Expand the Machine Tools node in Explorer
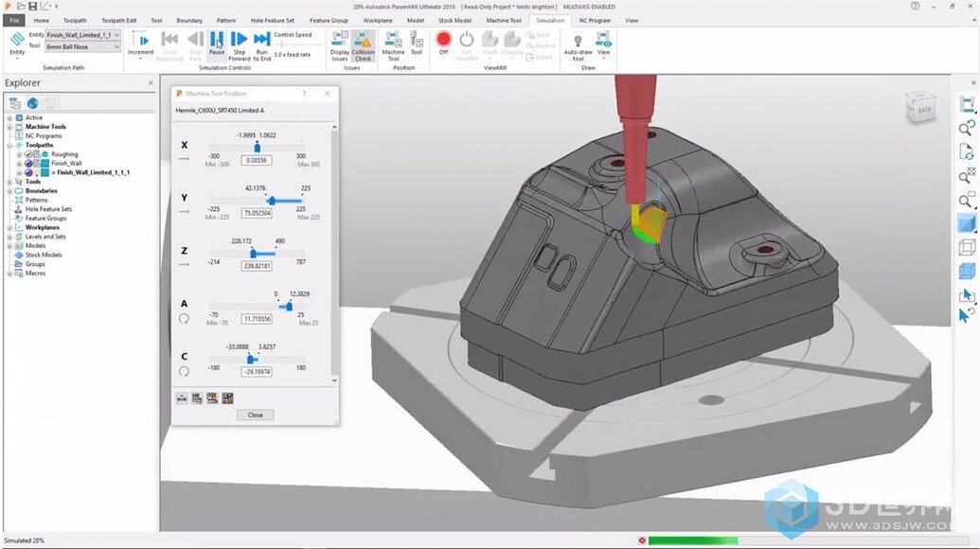Viewport: 980px width, 549px height. pyautogui.click(x=9, y=127)
